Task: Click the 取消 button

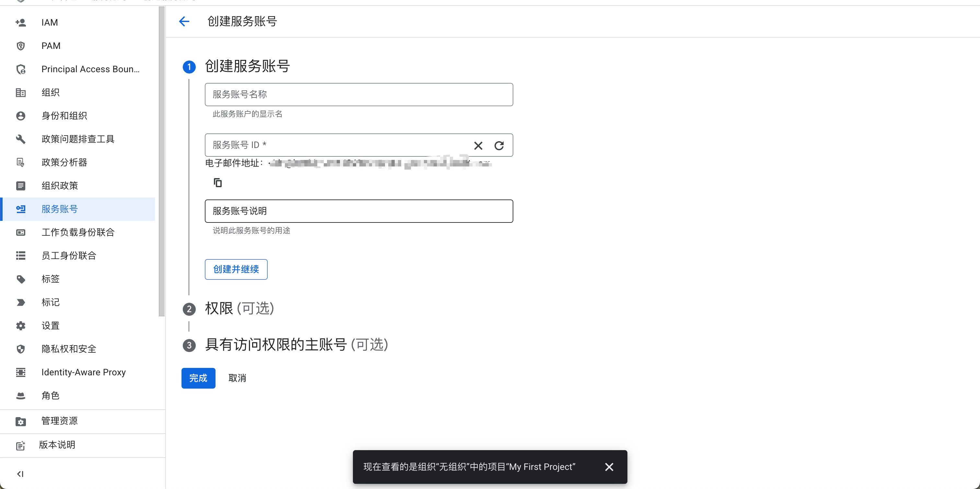Action: tap(238, 378)
